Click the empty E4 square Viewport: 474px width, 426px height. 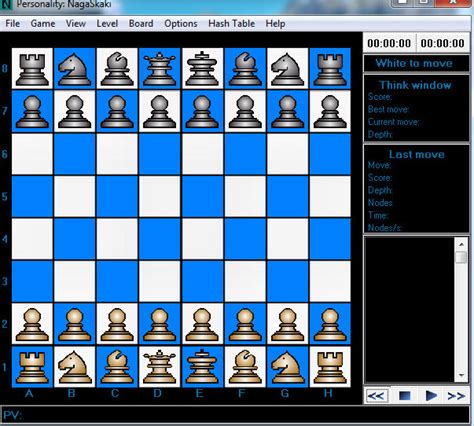pyautogui.click(x=202, y=239)
